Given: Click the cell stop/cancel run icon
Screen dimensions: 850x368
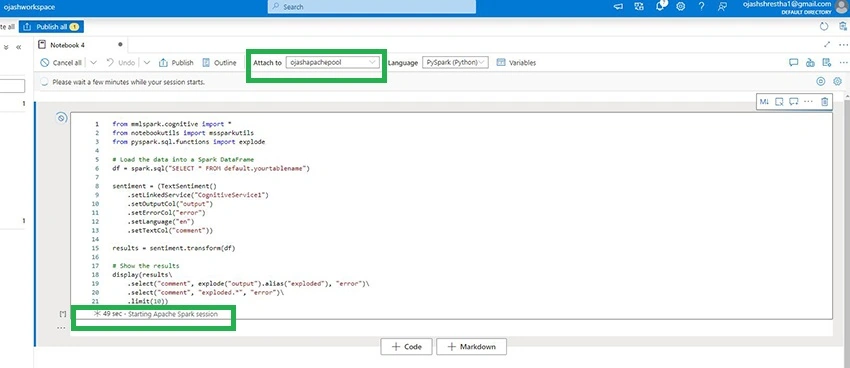Looking at the screenshot, I should (x=61, y=118).
